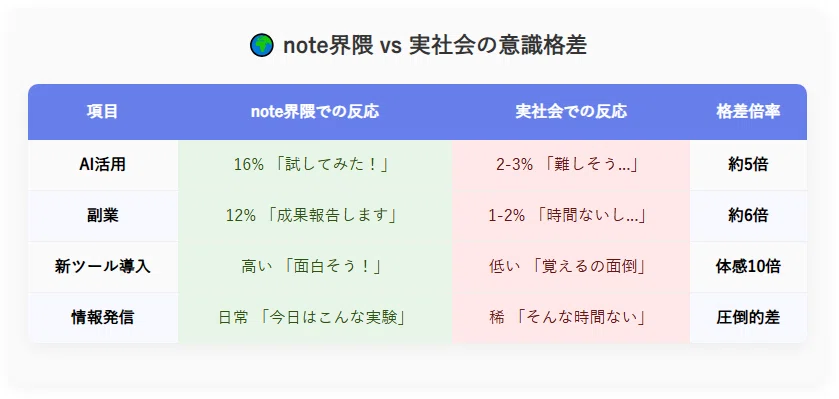Select the 格差倍率 column header

tap(748, 112)
